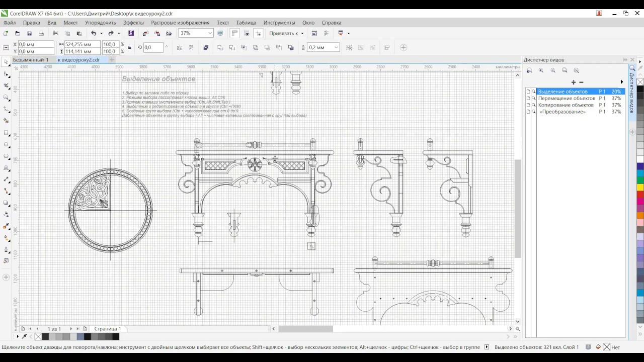Viewport: 644px width, 362px height.
Task: Click the minus icon to delete current view
Action: (x=581, y=82)
